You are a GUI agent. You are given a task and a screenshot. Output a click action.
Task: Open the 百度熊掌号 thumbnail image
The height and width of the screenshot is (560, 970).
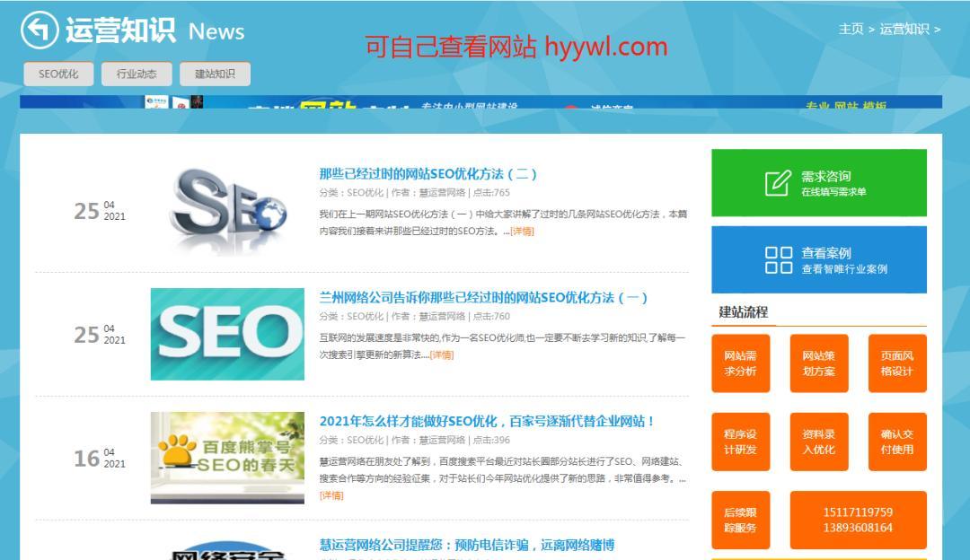tap(227, 458)
